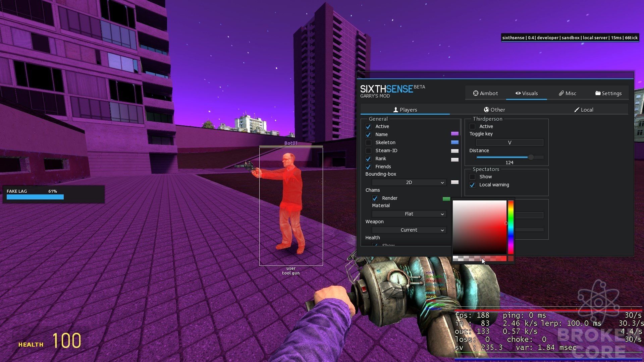Viewport: 644px width, 362px height.
Task: Click the alpha transparency bar in color picker
Action: pos(480,258)
